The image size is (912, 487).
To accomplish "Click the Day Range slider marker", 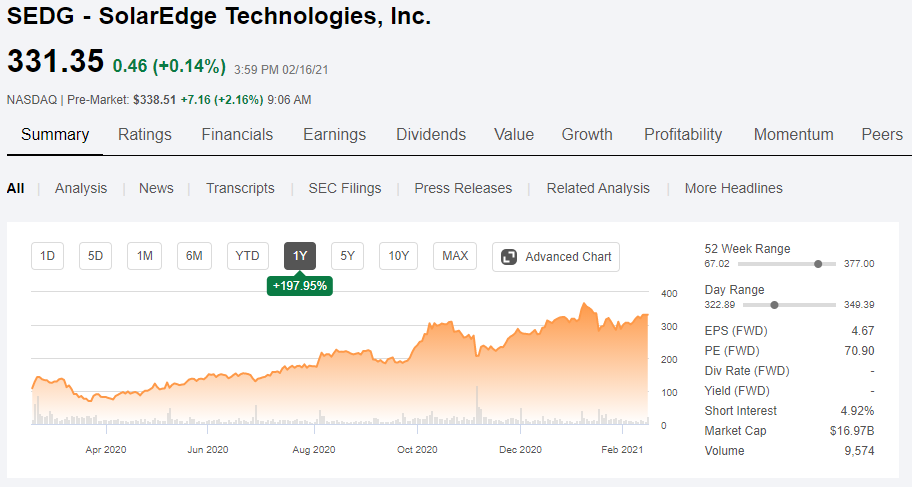I will 774,305.
